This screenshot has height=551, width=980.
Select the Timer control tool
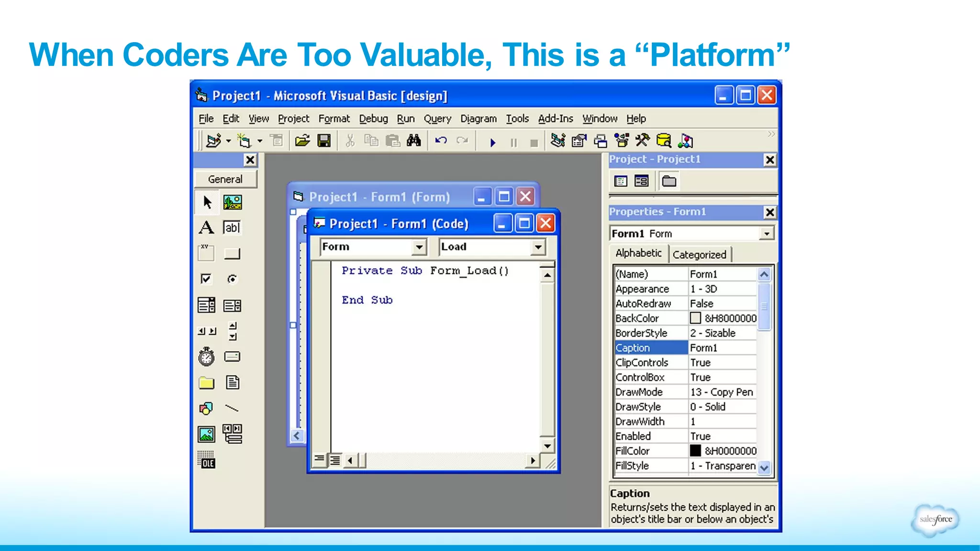(x=206, y=356)
